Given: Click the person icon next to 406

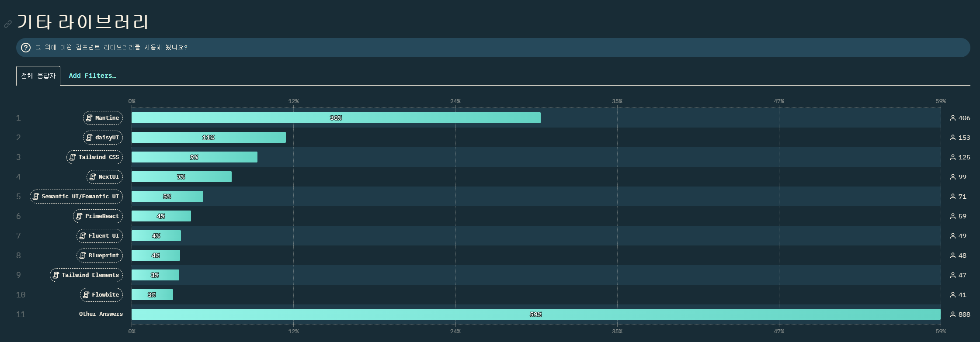Looking at the screenshot, I should [x=953, y=118].
